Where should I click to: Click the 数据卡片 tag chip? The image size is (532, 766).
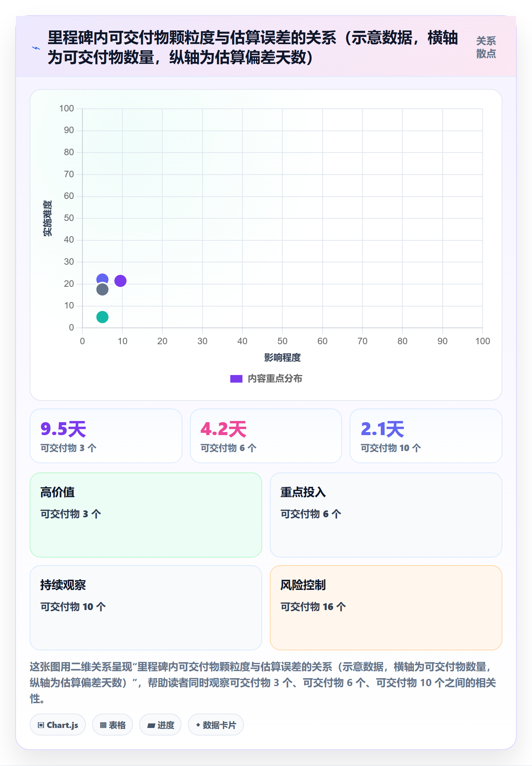216,725
